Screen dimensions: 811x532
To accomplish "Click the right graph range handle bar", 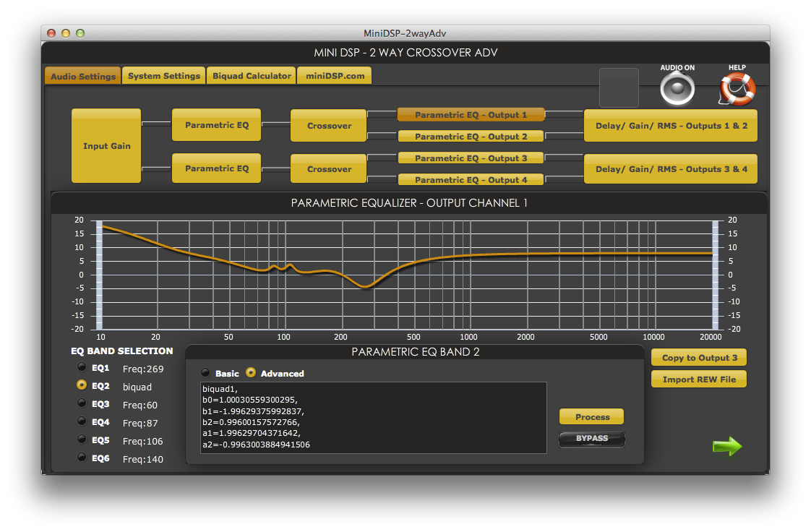I will coord(716,275).
